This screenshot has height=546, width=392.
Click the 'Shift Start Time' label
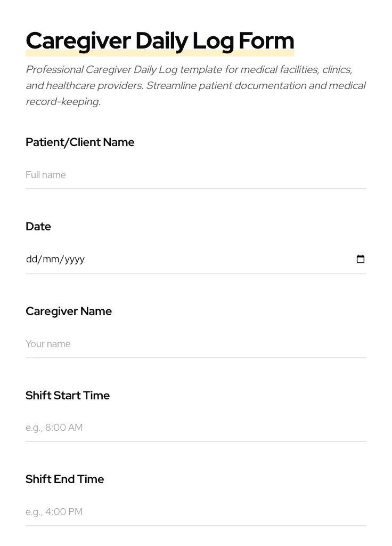[x=67, y=395]
